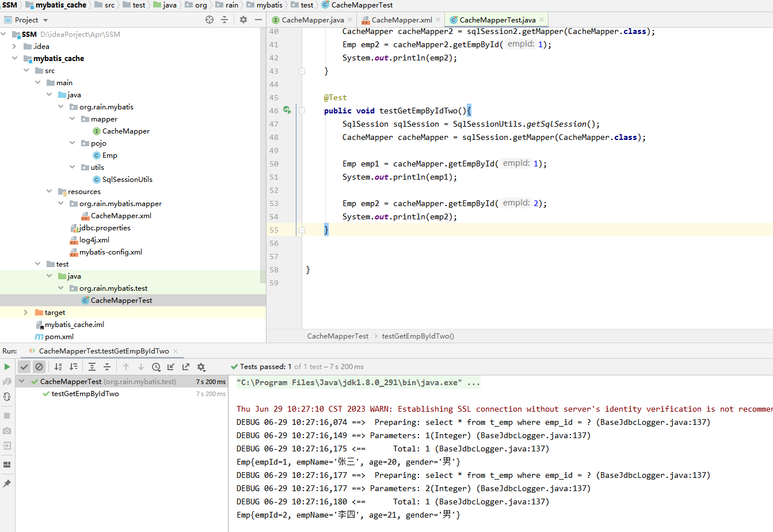Collapse CacheMapperTest node in test results

click(22, 381)
